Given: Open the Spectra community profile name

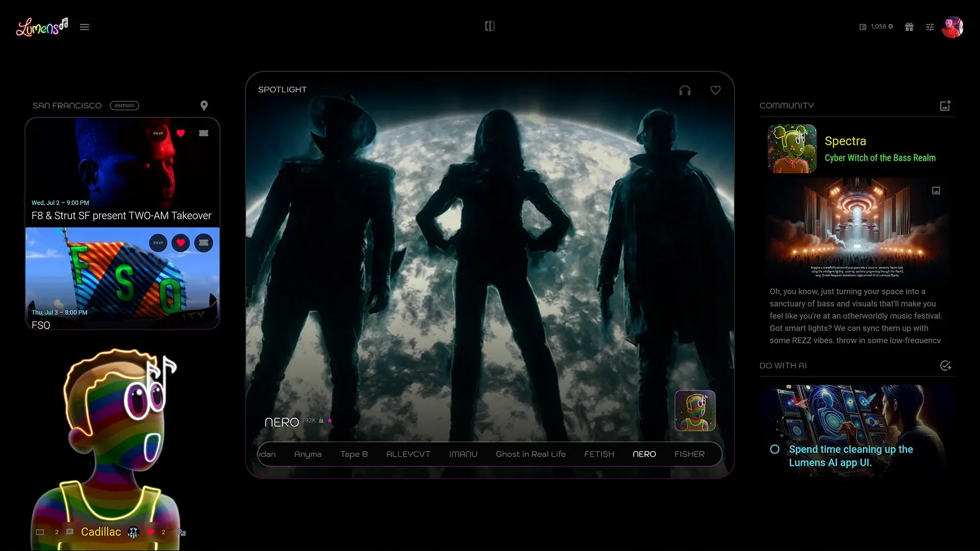Looking at the screenshot, I should click(x=845, y=141).
